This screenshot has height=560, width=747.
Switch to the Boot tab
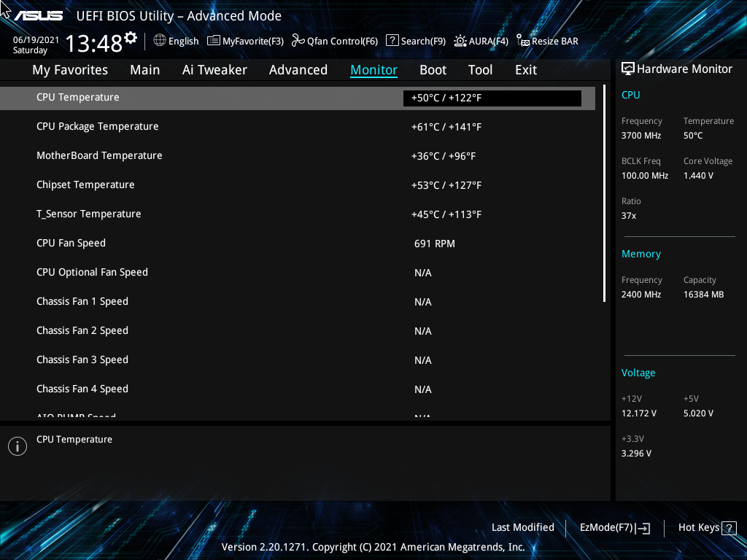[x=433, y=69]
